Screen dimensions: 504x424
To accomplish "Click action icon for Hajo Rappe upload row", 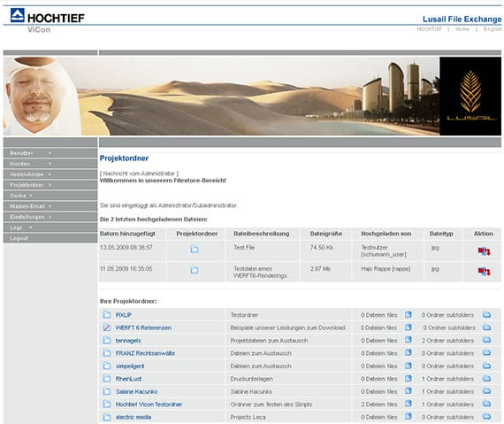I will [x=484, y=272].
